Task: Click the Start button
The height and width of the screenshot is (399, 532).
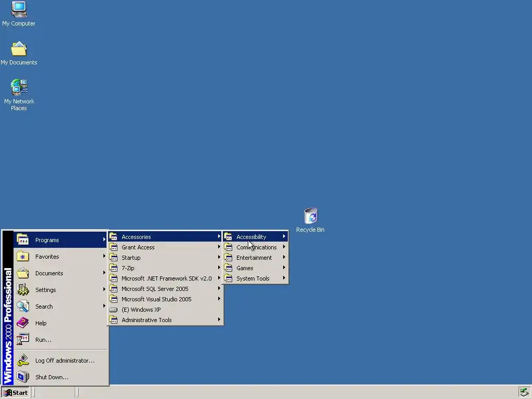Action: [x=16, y=393]
